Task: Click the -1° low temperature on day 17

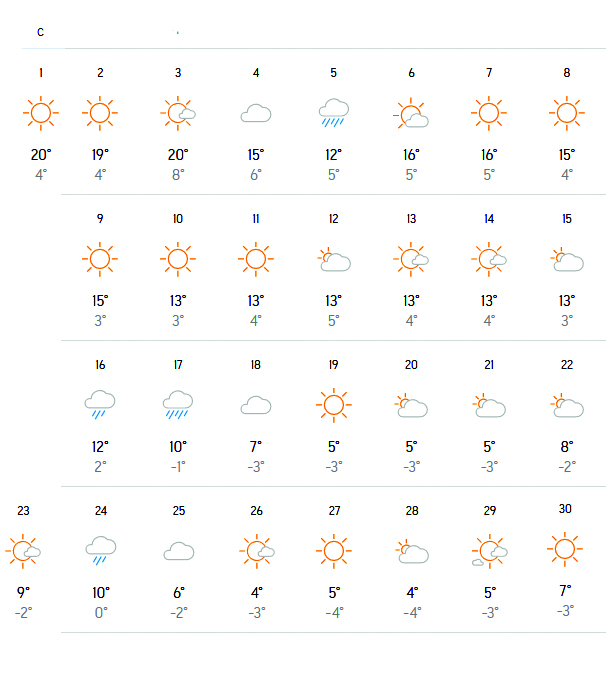Action: [178, 466]
